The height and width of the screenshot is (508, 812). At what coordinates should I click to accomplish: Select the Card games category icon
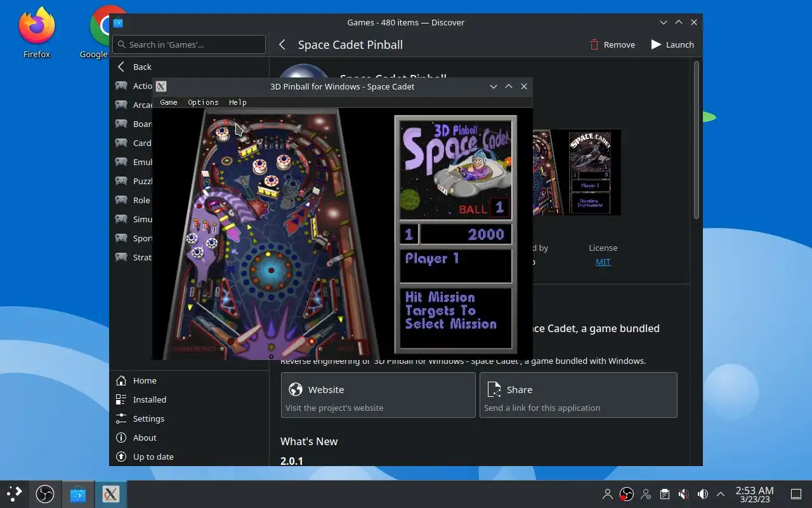tap(121, 143)
